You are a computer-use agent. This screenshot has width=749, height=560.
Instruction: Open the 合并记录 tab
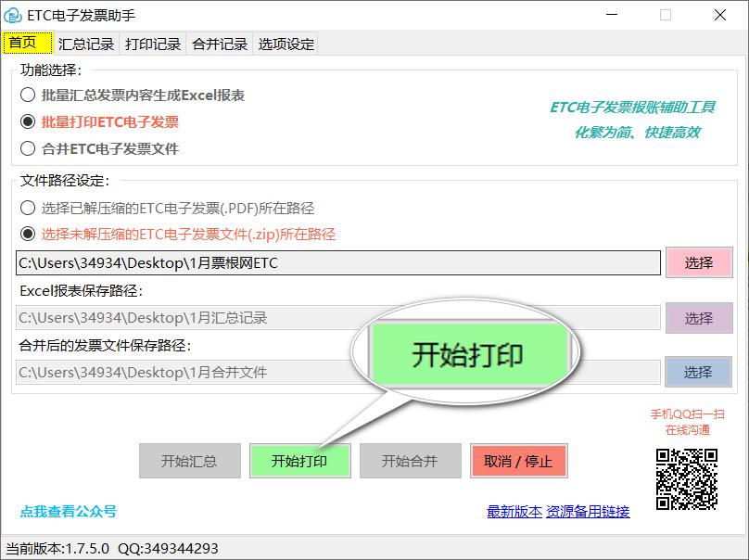click(220, 44)
